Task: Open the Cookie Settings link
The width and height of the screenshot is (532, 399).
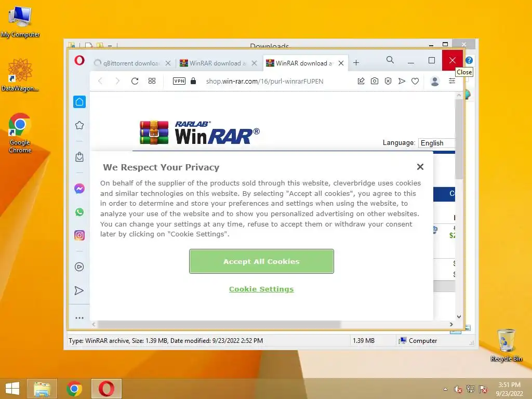Action: click(x=261, y=289)
